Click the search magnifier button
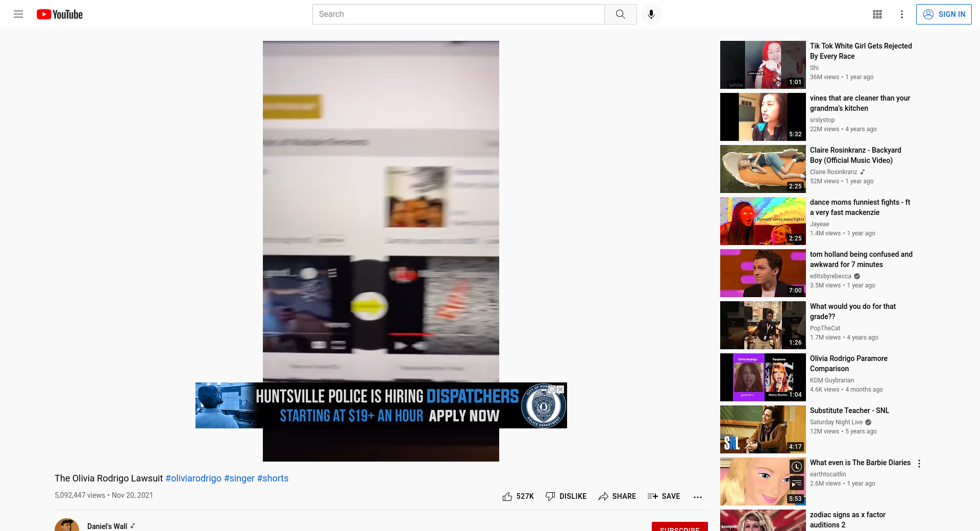 [x=620, y=14]
